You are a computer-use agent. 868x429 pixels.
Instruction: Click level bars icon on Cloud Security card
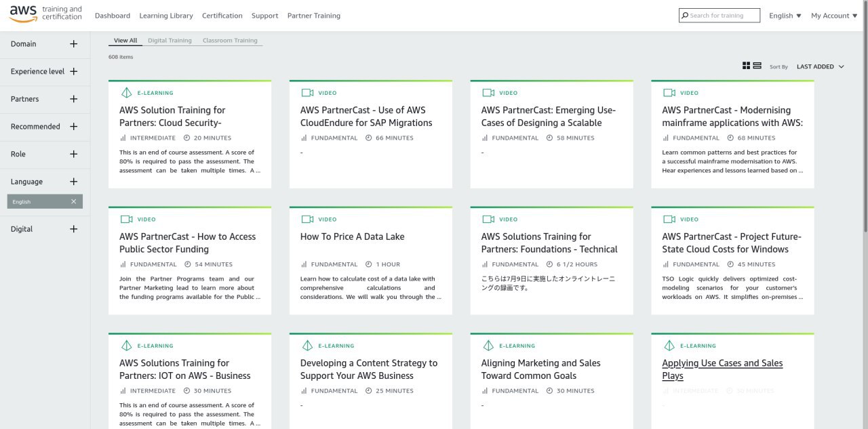[123, 138]
